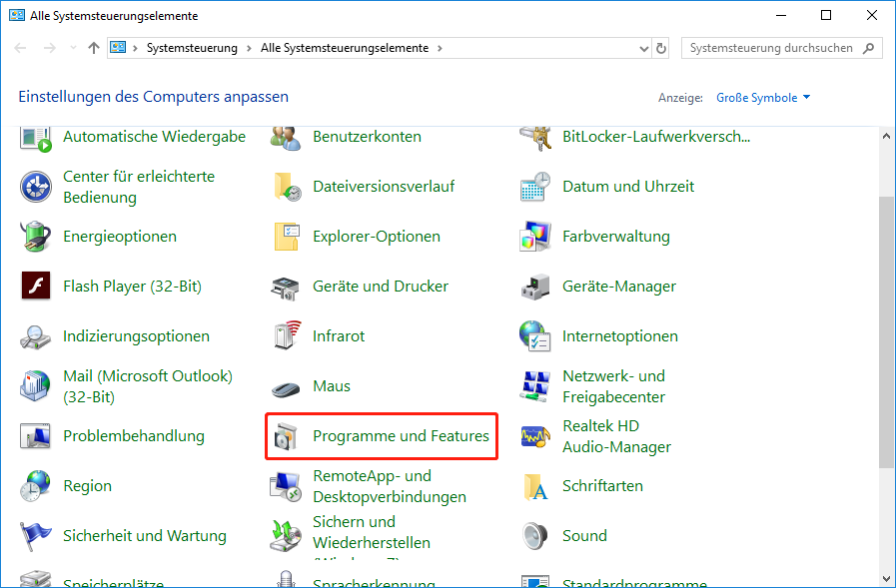This screenshot has width=896, height=588.
Task: Open Farbverwaltung link
Action: pyautogui.click(x=616, y=237)
